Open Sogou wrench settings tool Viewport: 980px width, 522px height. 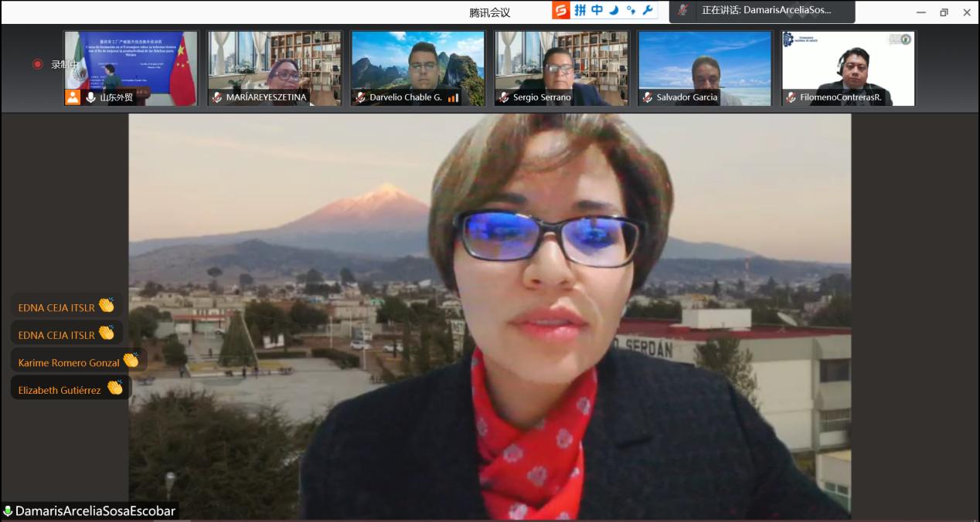pyautogui.click(x=648, y=10)
